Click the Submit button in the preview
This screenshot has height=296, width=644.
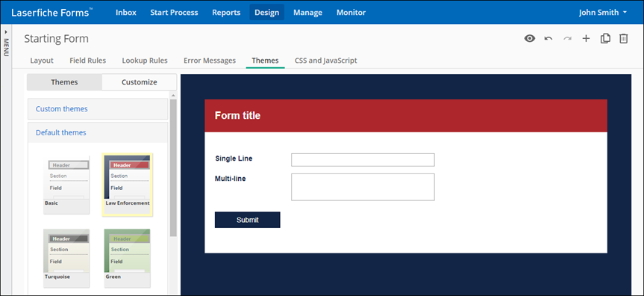(x=247, y=220)
